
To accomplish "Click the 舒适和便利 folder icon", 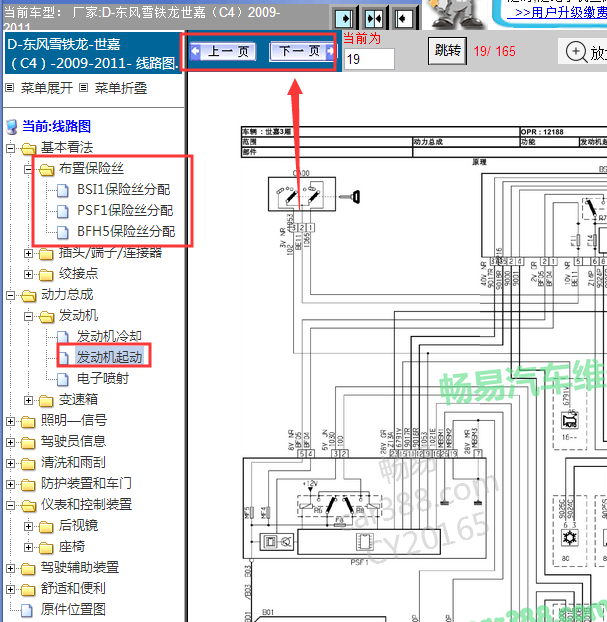I will tap(28, 590).
